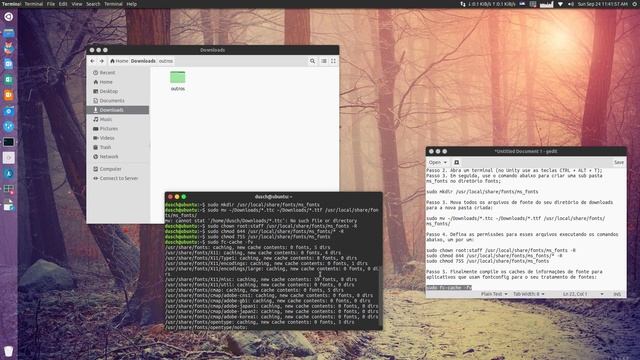Select Downloads in Files sidebar
This screenshot has height=360, width=640.
pyautogui.click(x=118, y=110)
